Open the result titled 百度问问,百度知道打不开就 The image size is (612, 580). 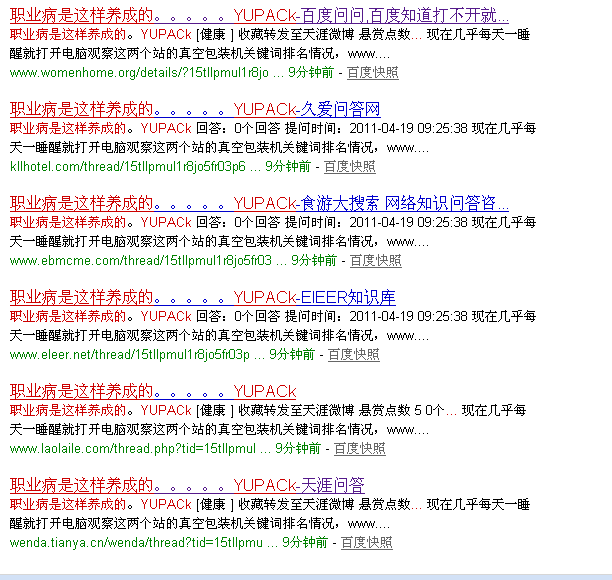click(259, 15)
